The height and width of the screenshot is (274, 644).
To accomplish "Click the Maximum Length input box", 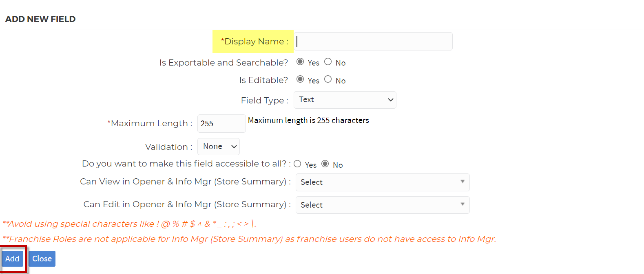I will tap(221, 123).
